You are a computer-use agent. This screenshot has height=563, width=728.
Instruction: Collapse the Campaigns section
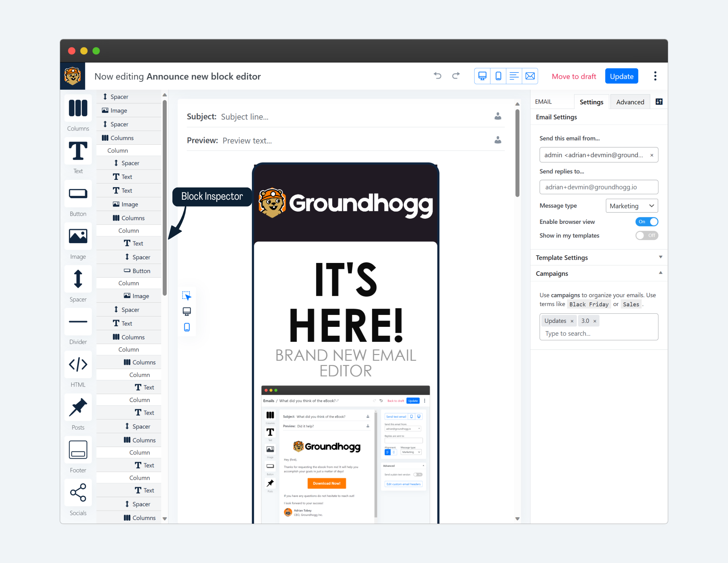(599, 274)
